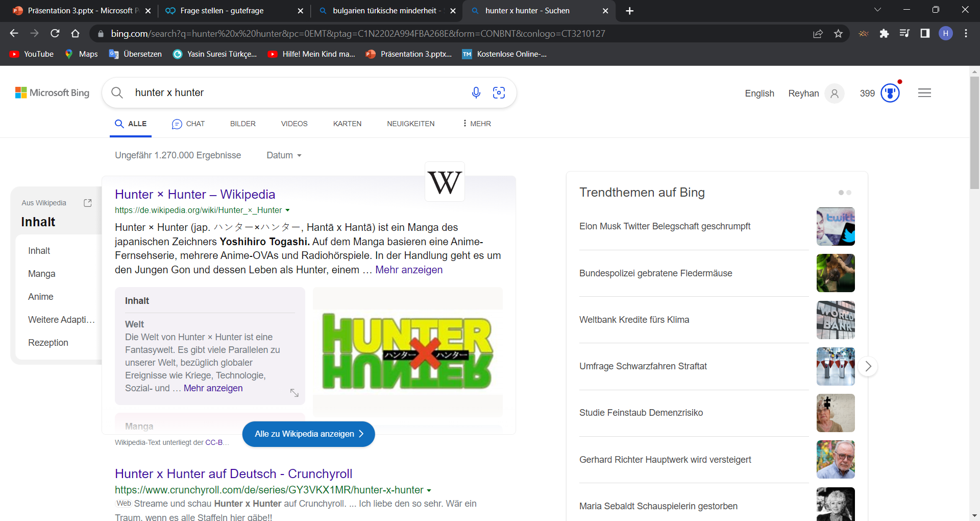Viewport: 980px width, 521px height.
Task: Open the browser home page
Action: coord(76,33)
